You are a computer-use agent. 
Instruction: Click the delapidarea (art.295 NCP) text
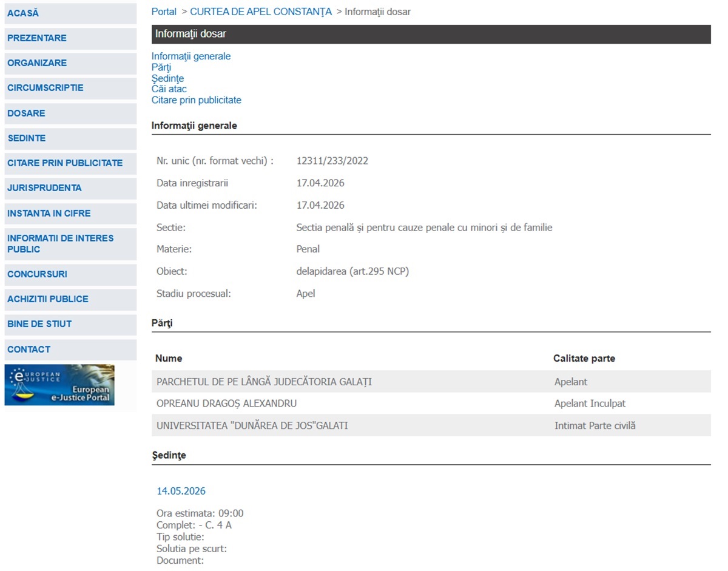click(x=352, y=271)
